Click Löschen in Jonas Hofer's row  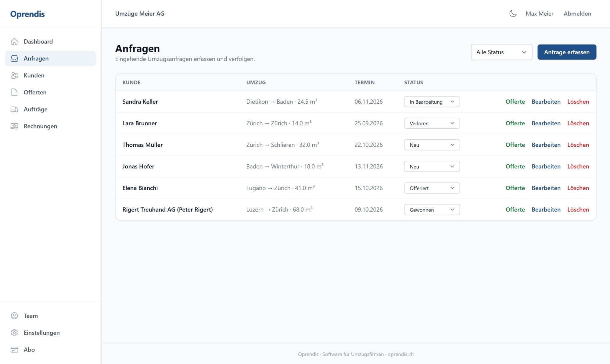(x=578, y=166)
